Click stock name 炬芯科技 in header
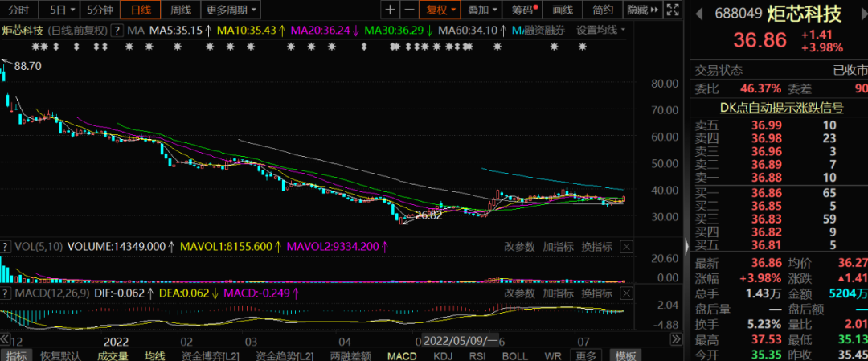868x361 pixels. [x=804, y=13]
